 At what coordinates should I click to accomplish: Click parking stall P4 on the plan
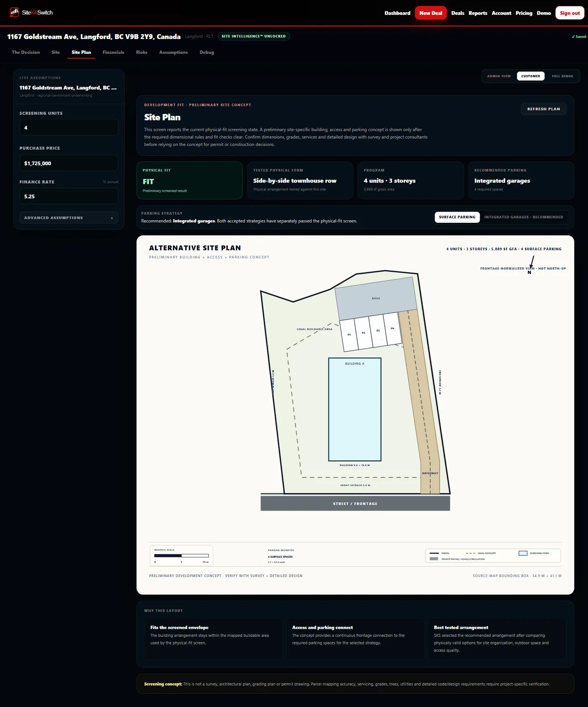(x=393, y=329)
